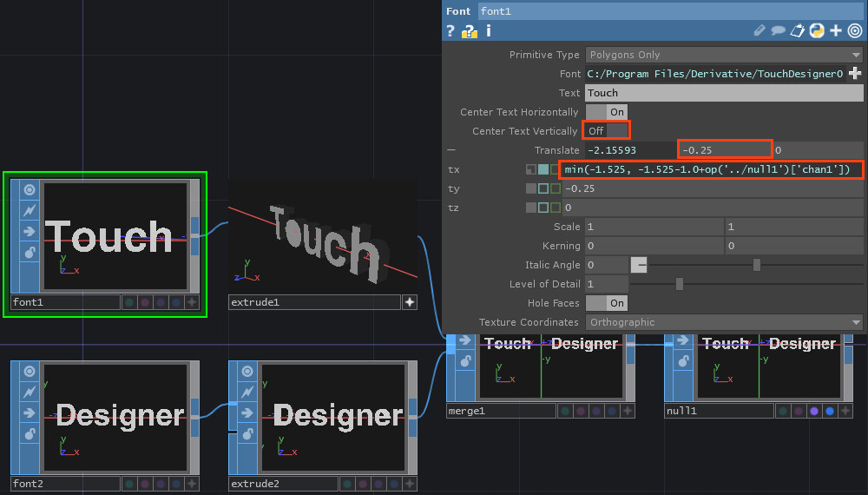Open comment speech bubble icon
868x495 pixels.
pos(778,31)
